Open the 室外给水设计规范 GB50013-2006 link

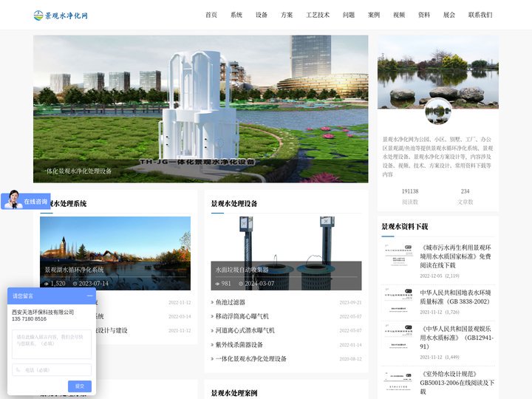coord(457,383)
